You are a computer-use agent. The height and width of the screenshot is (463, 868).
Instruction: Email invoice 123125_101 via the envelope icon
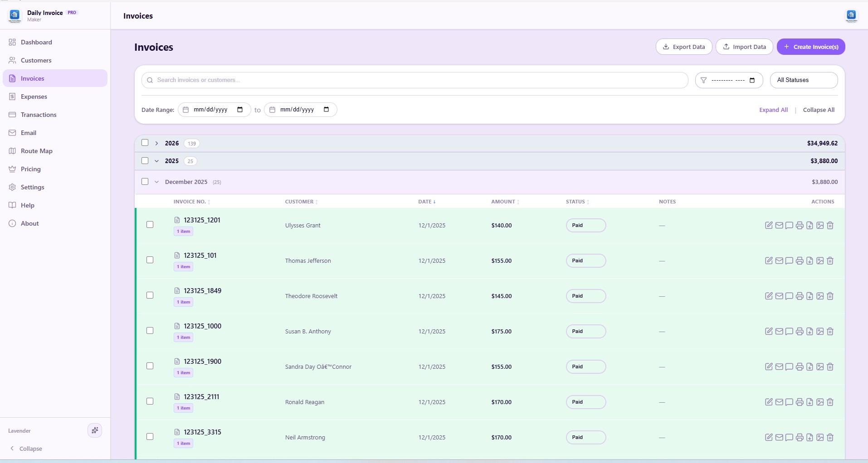pos(780,260)
